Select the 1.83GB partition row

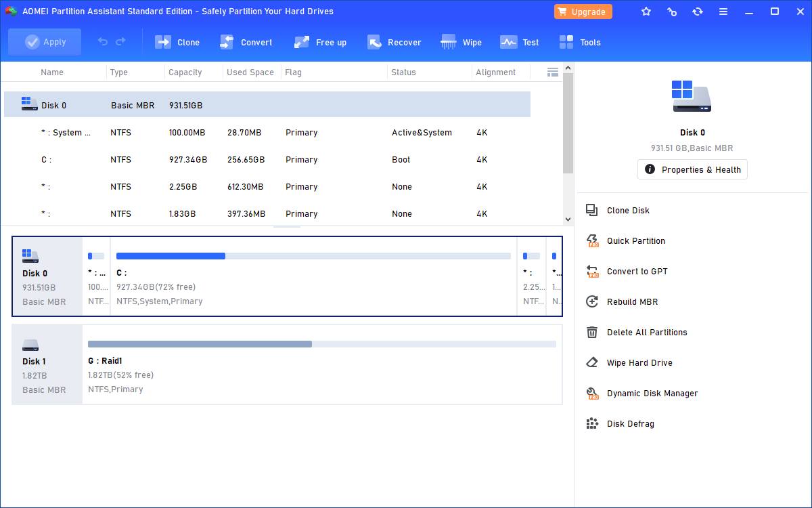tap(267, 213)
